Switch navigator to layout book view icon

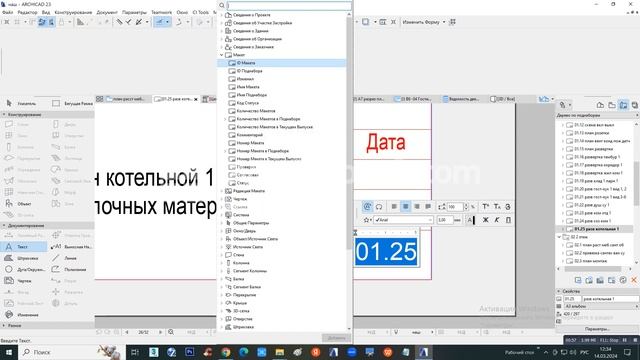[x=623, y=105]
